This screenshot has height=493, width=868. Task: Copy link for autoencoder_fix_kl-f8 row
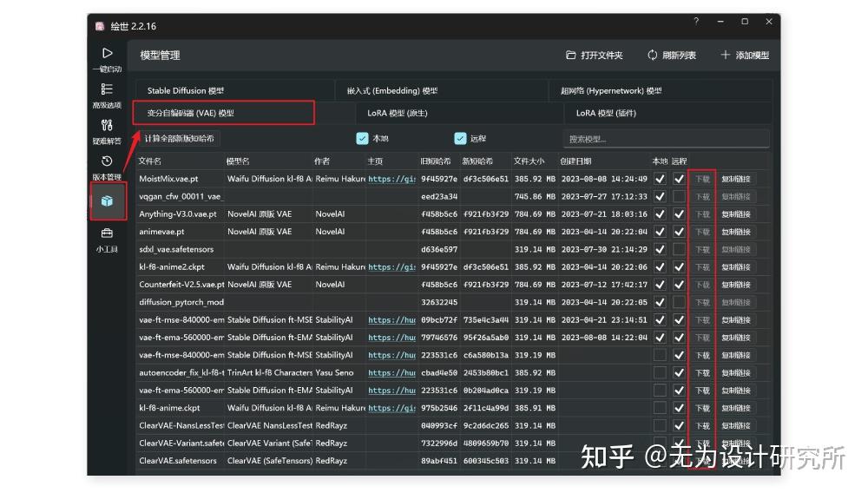point(736,373)
